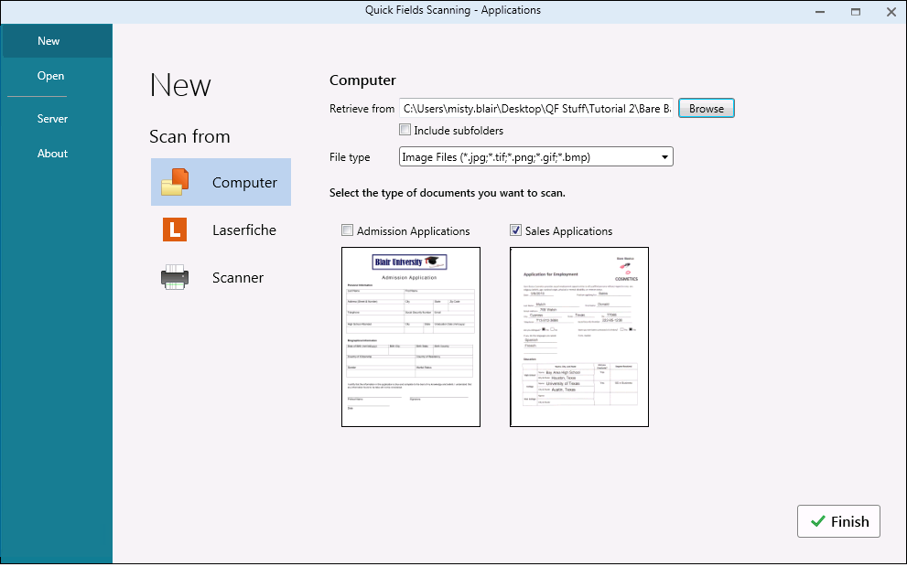Go to the Server sidebar item

click(x=52, y=119)
